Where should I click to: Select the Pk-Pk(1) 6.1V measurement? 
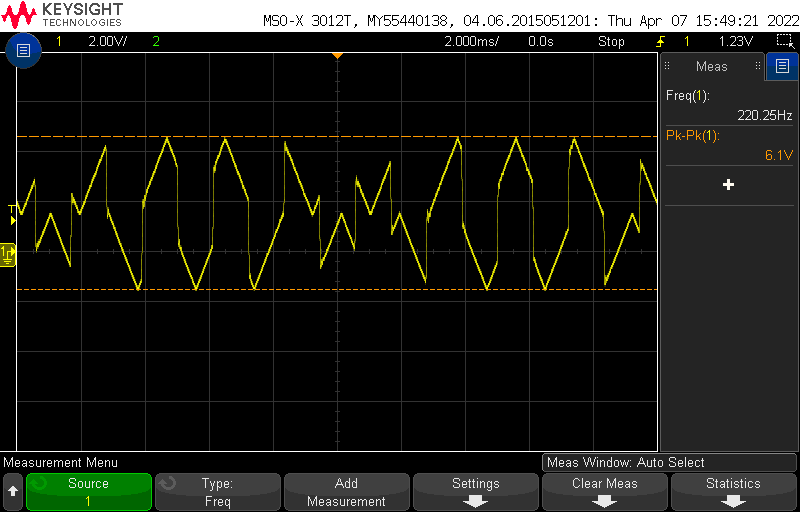point(729,145)
